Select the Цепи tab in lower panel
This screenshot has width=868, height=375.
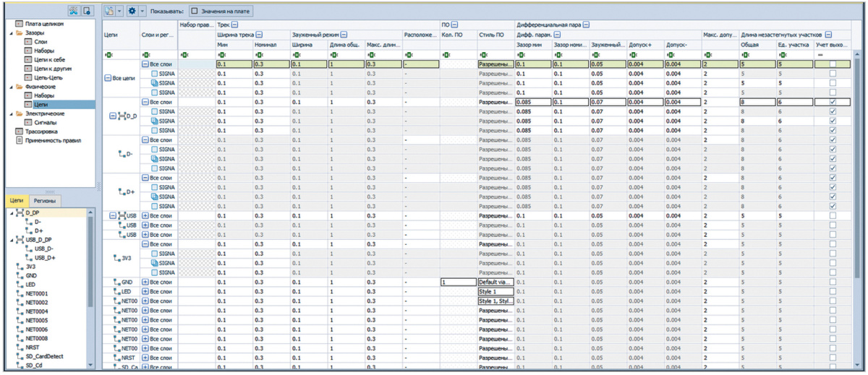[x=16, y=200]
